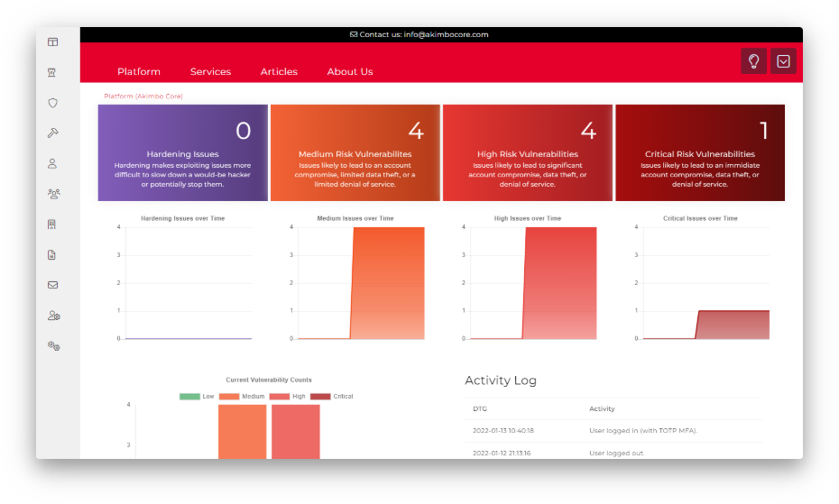
Task: Select the hammer tool icon in sidebar
Action: tap(52, 133)
